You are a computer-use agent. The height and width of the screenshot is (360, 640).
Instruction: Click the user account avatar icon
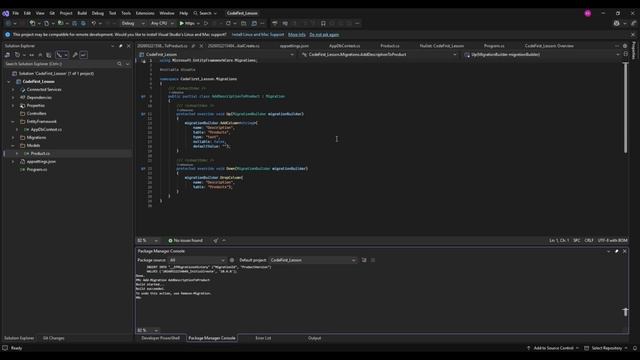coord(588,13)
